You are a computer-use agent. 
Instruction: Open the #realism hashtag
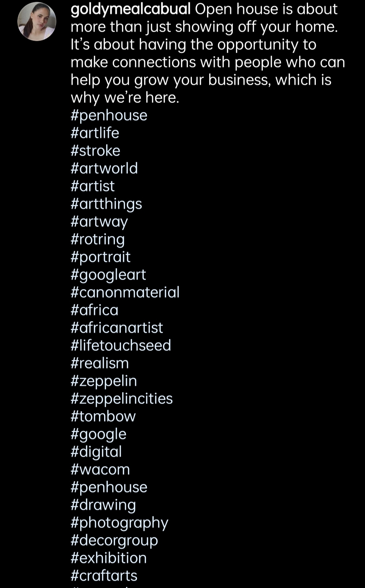point(100,363)
